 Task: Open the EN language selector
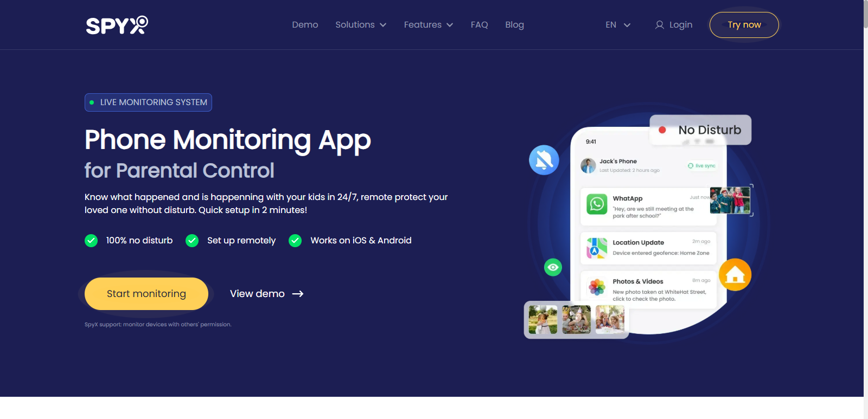[x=618, y=25]
